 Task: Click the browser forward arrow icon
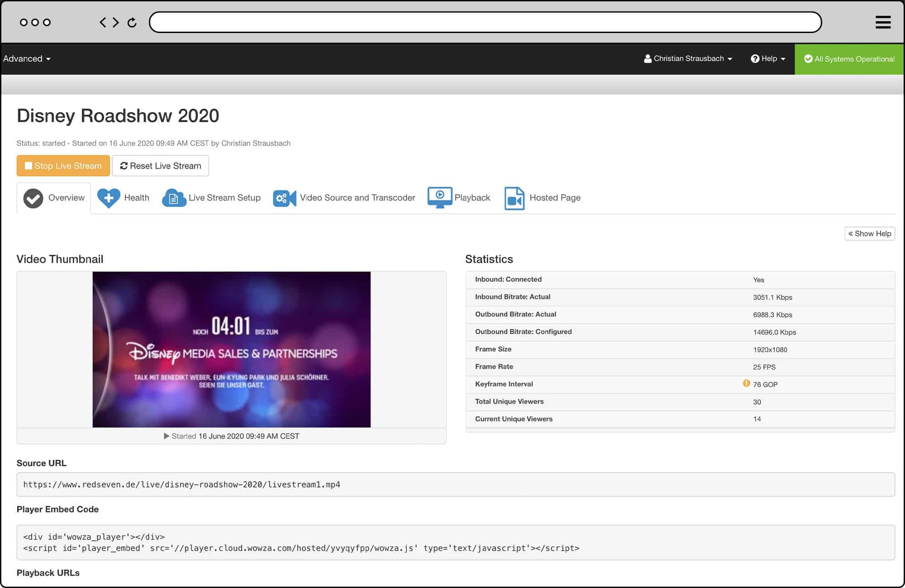116,22
